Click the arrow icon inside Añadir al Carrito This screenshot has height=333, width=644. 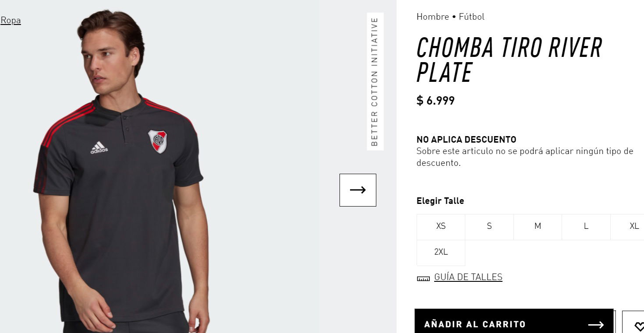tap(596, 325)
